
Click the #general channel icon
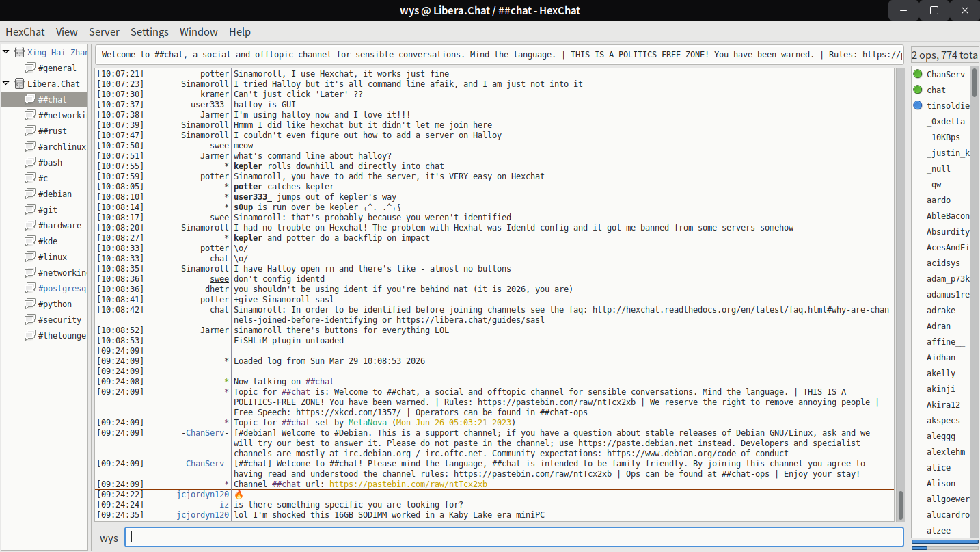29,68
